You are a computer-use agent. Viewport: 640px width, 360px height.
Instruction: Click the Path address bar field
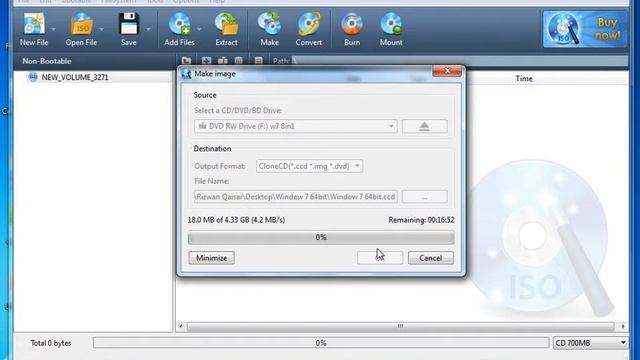click(x=460, y=61)
